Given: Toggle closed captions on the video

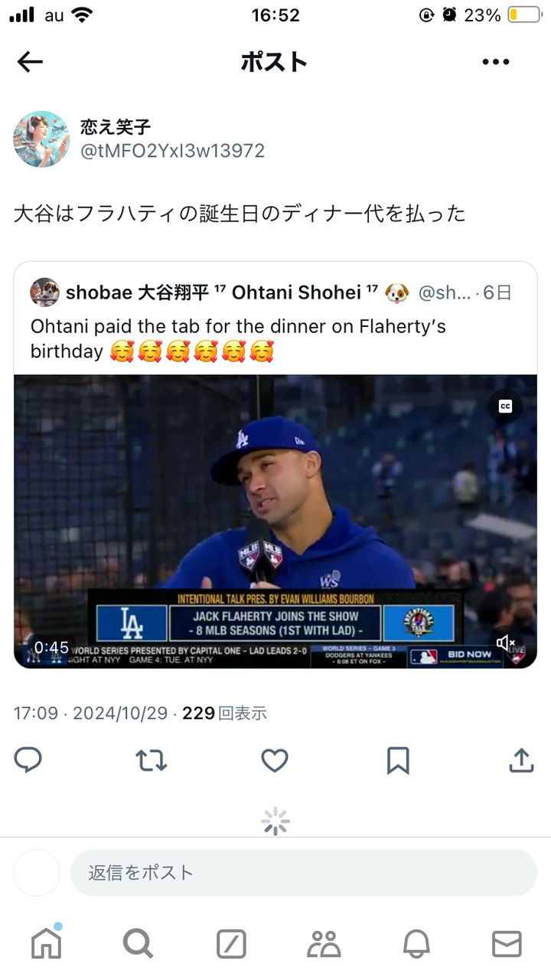Looking at the screenshot, I should [506, 407].
